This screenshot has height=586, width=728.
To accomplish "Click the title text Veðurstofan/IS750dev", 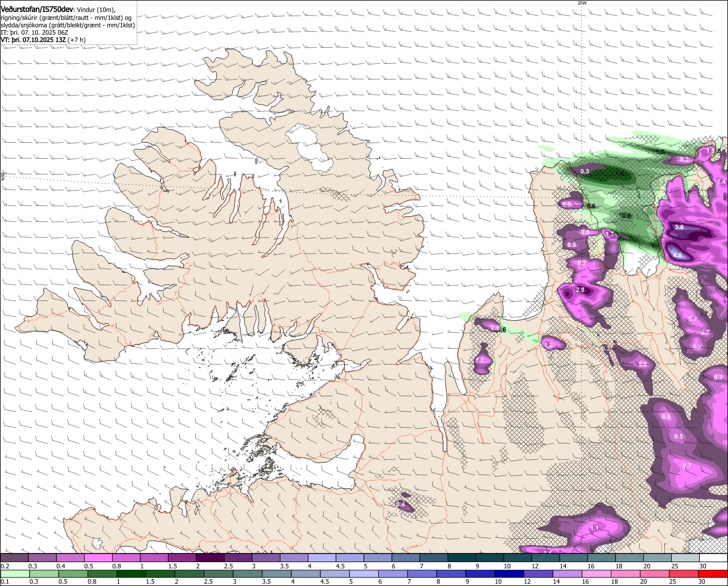I will 37,9.
